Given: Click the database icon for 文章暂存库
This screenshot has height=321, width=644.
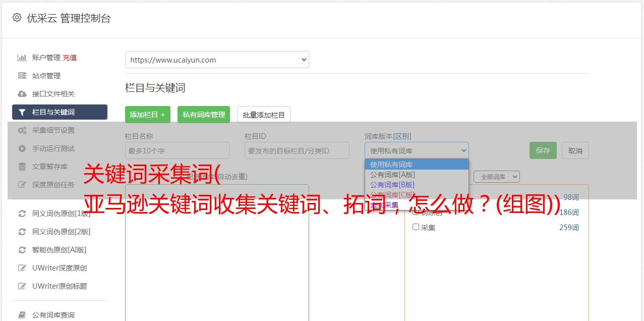Looking at the screenshot, I should (22, 167).
